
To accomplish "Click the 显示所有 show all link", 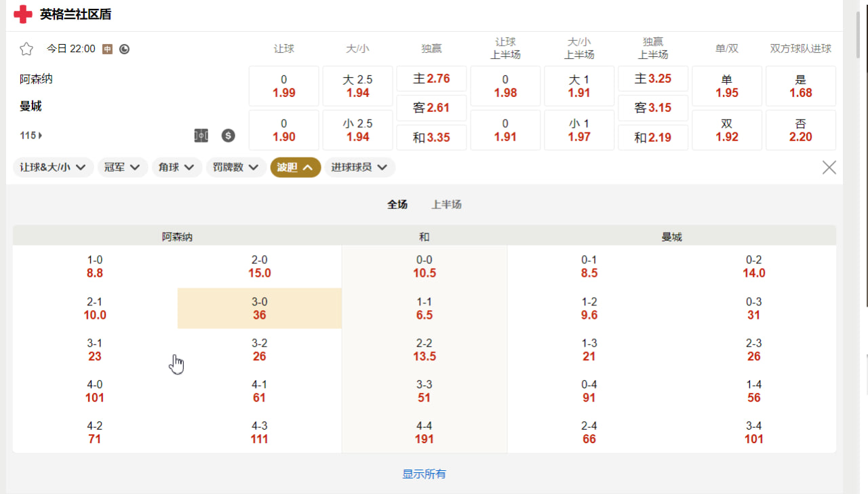I will (425, 474).
